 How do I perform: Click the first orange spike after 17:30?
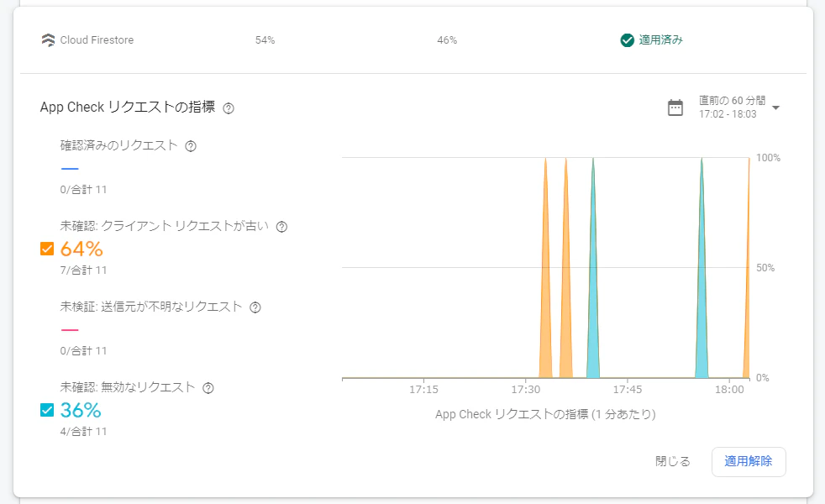pyautogui.click(x=545, y=316)
